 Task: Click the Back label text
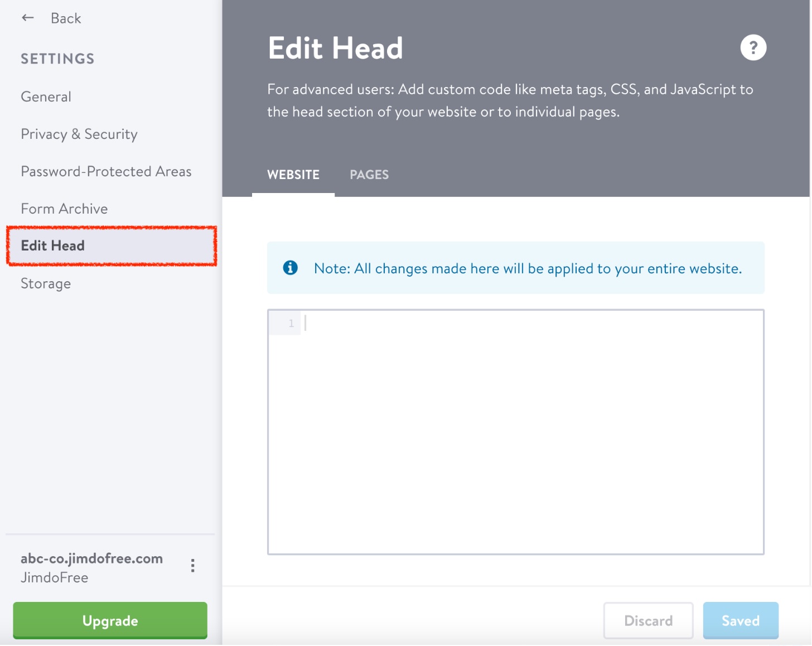66,18
